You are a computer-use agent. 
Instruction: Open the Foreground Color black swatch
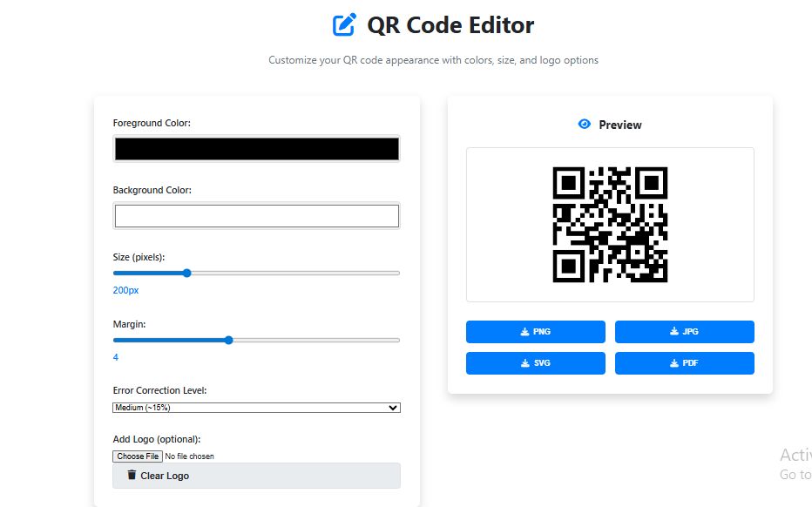256,149
